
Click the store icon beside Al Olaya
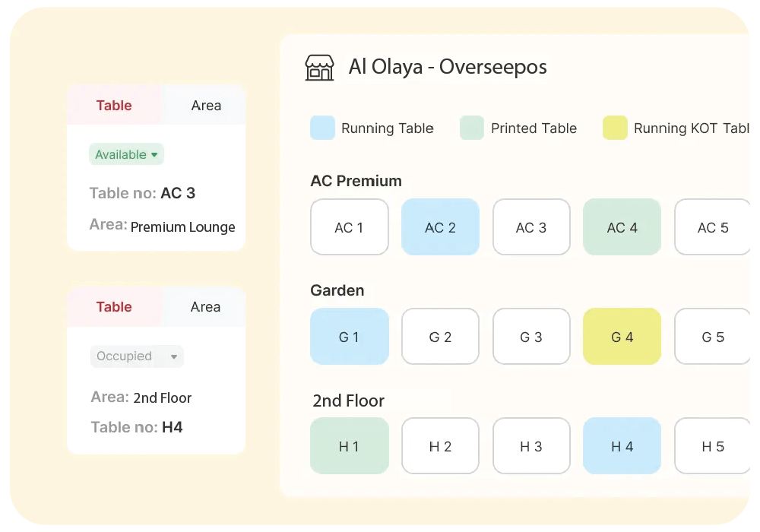(x=319, y=68)
